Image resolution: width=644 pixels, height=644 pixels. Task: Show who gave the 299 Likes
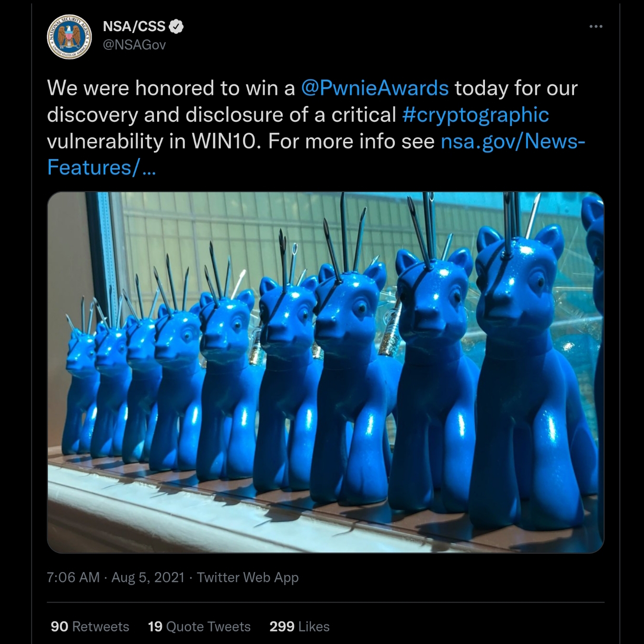[x=299, y=626]
